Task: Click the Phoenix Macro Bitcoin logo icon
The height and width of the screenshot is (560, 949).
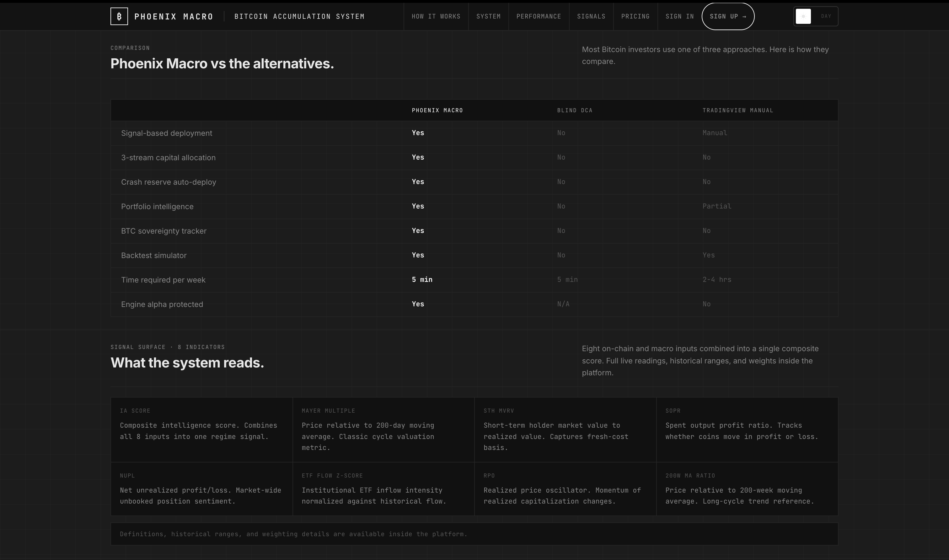Action: [119, 16]
